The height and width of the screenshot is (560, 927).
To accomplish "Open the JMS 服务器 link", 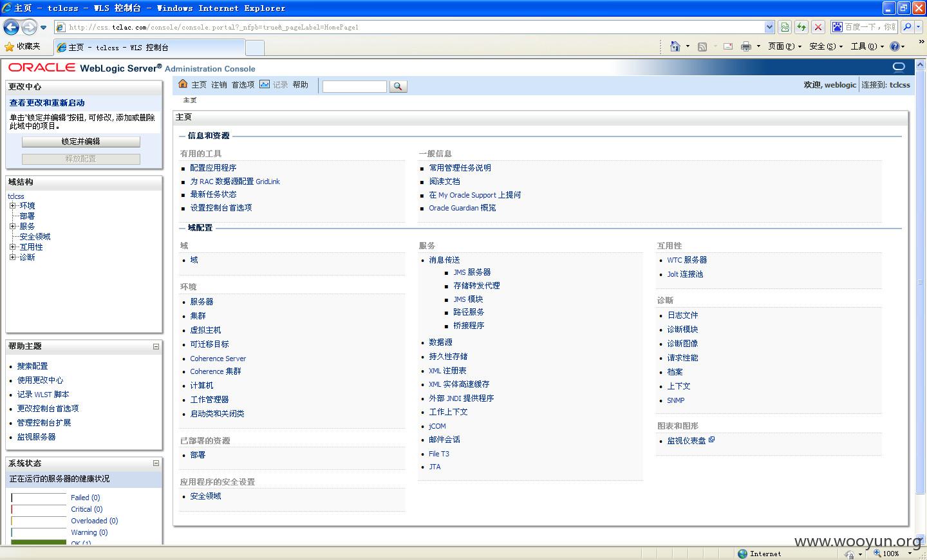I will (x=472, y=272).
